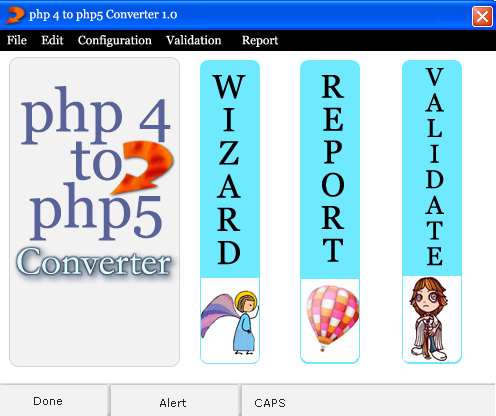Screen dimensions: 496x416
Task: Click the window title text
Action: coord(103,15)
